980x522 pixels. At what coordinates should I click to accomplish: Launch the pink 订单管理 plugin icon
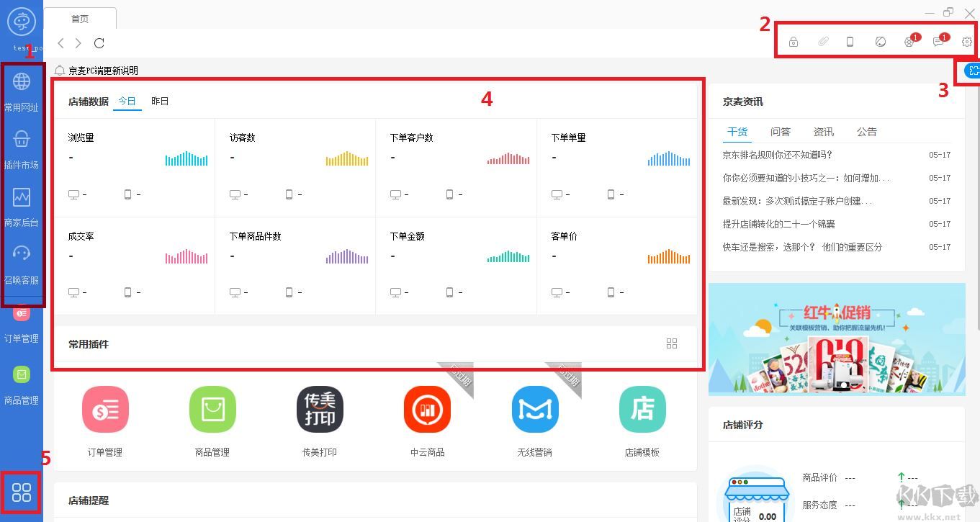pos(105,409)
